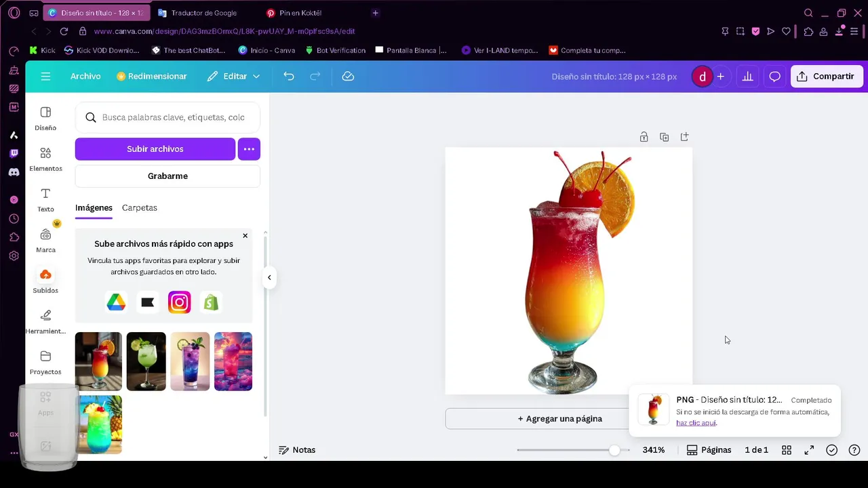Connect the black Box app icon
Image resolution: width=868 pixels, height=488 pixels.
coord(148,302)
